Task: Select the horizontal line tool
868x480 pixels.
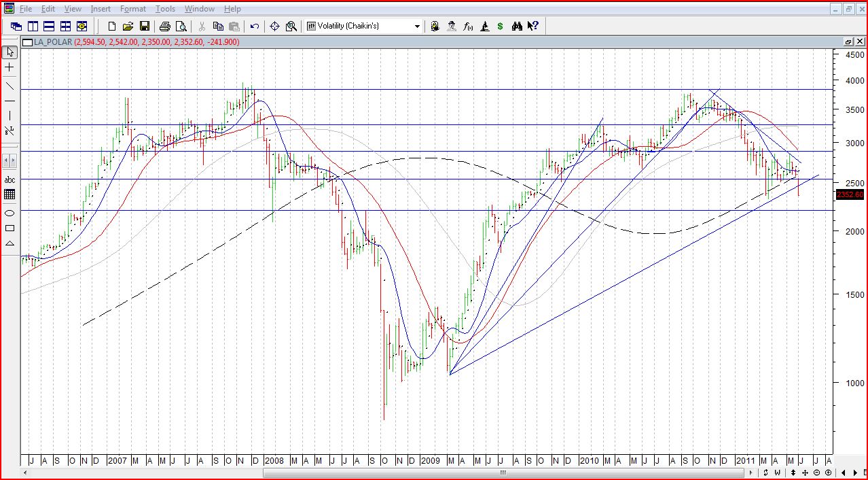Action: pyautogui.click(x=10, y=101)
